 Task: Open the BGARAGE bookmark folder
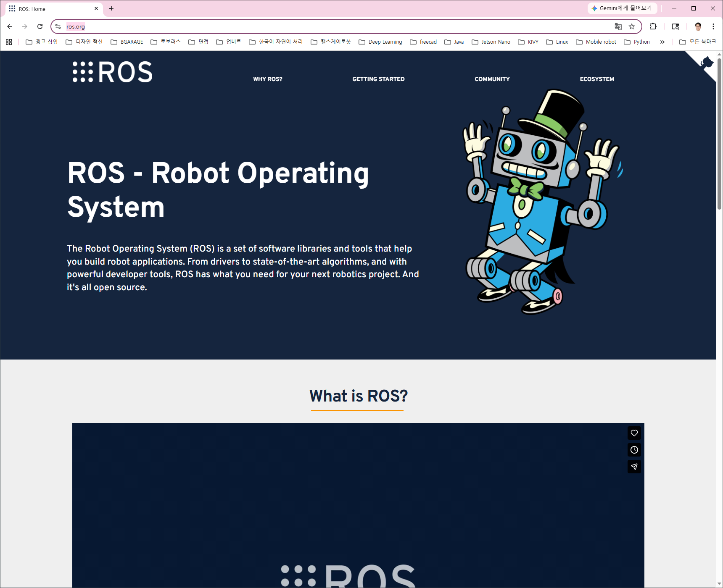pyautogui.click(x=127, y=42)
